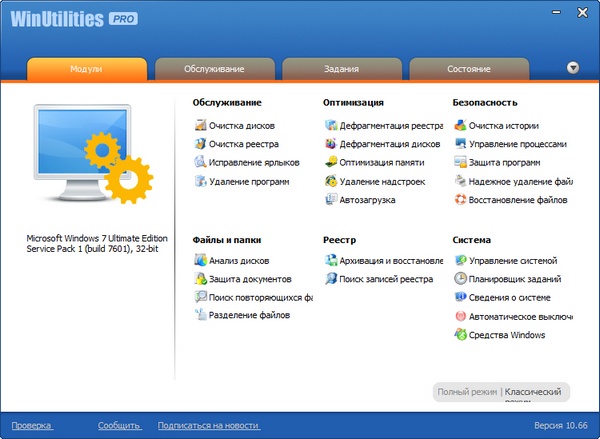Open the Сообщить link

pyautogui.click(x=118, y=425)
